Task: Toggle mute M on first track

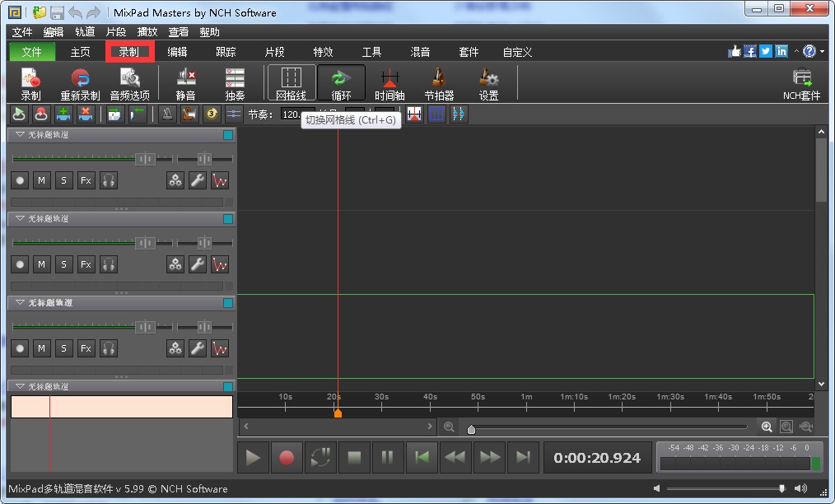Action: pos(41,180)
